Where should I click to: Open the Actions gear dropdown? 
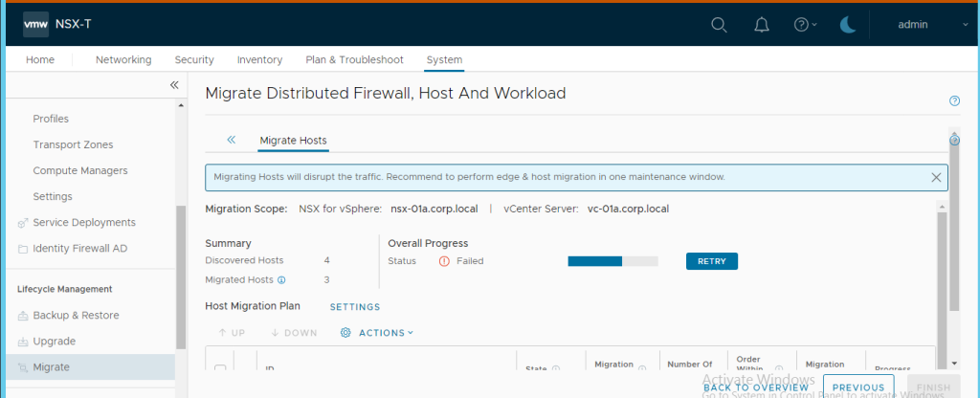pos(377,332)
